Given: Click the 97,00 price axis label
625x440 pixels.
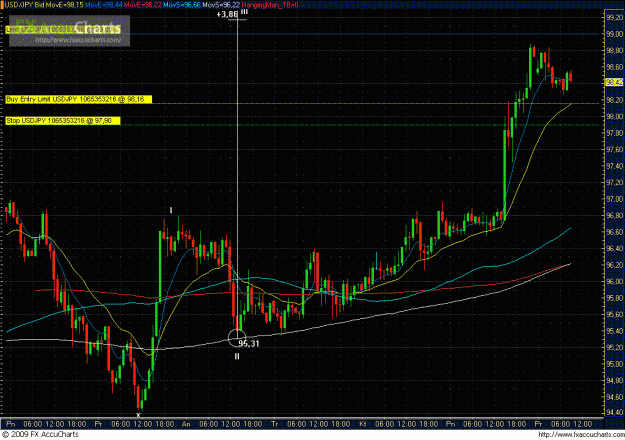Looking at the screenshot, I should [614, 199].
